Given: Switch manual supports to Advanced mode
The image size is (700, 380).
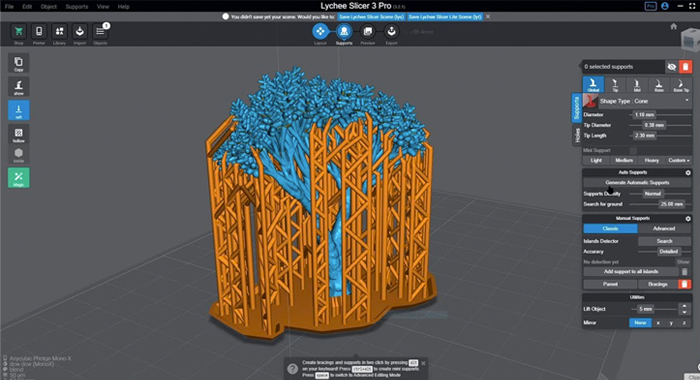Looking at the screenshot, I should pos(664,229).
